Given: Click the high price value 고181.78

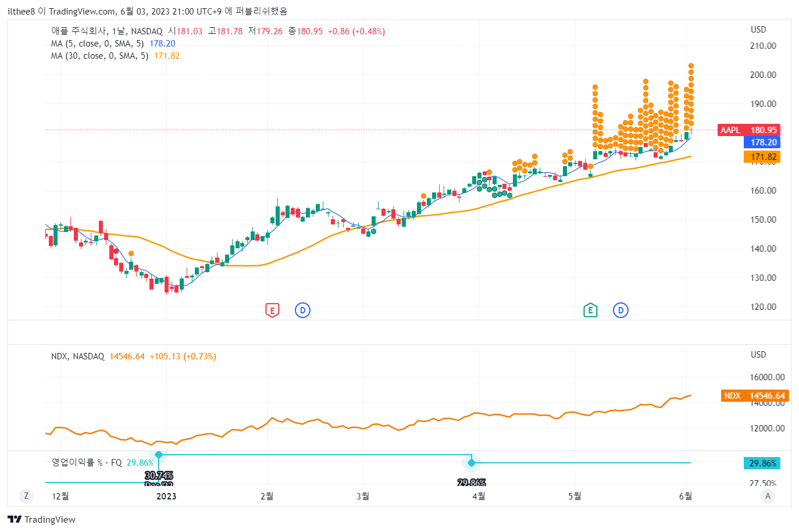Looking at the screenshot, I should coord(226,31).
